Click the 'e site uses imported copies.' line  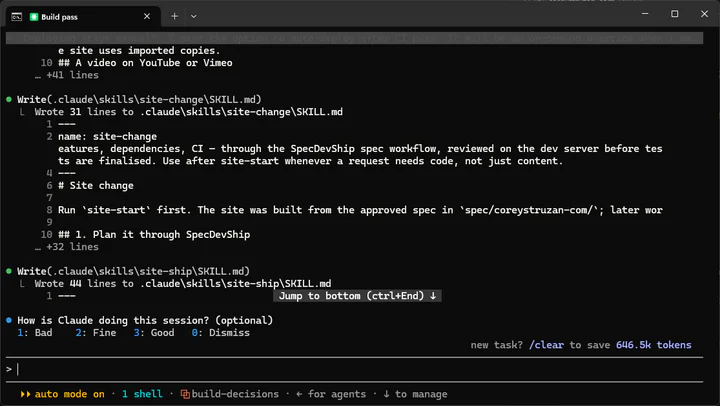139,51
